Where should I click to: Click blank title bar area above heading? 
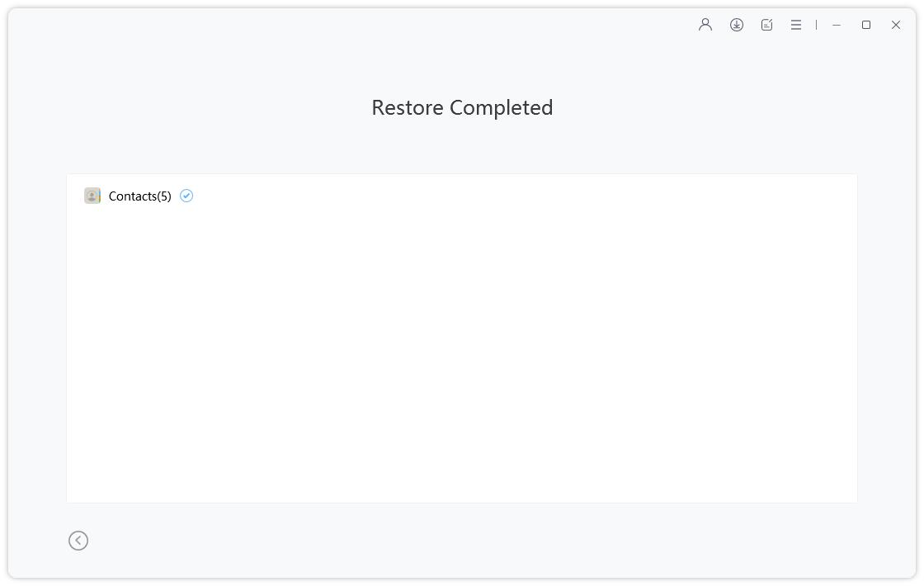pyautogui.click(x=354, y=25)
